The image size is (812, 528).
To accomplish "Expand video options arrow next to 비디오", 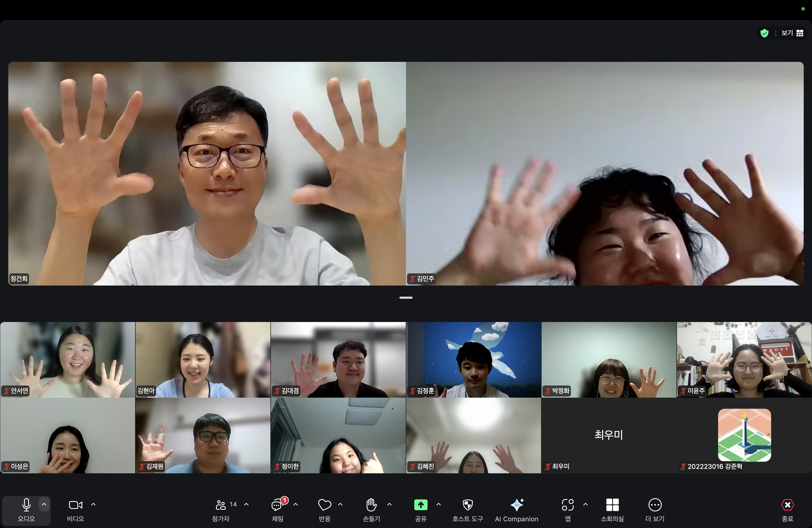I will point(93,504).
